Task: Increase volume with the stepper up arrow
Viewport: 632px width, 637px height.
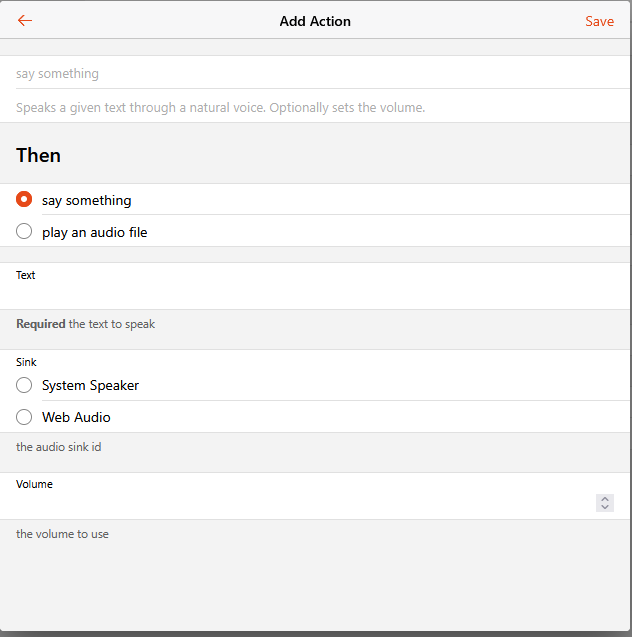Action: click(x=605, y=499)
